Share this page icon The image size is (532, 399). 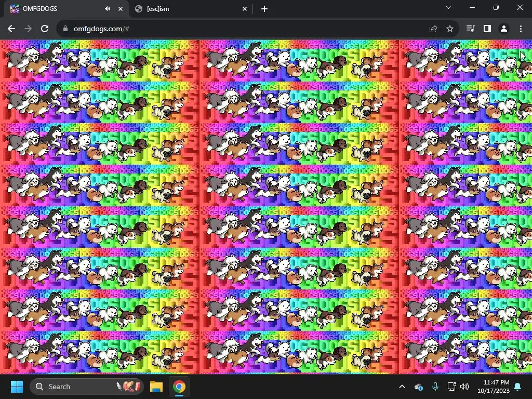[x=433, y=29]
